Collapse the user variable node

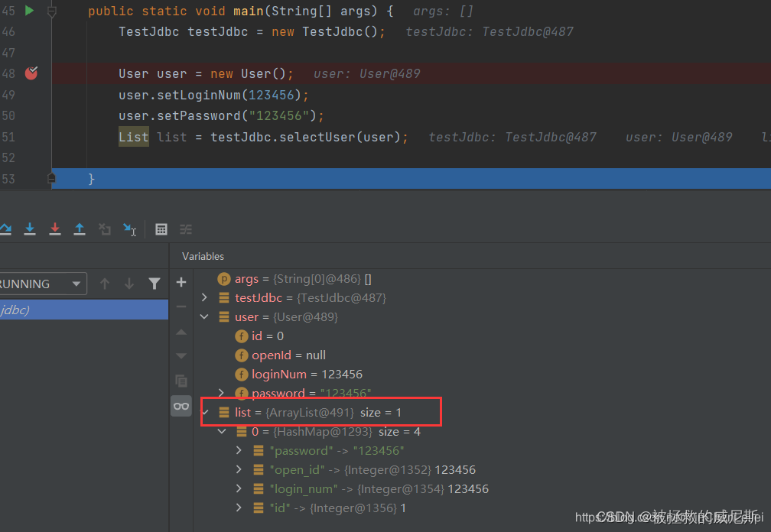tap(205, 317)
